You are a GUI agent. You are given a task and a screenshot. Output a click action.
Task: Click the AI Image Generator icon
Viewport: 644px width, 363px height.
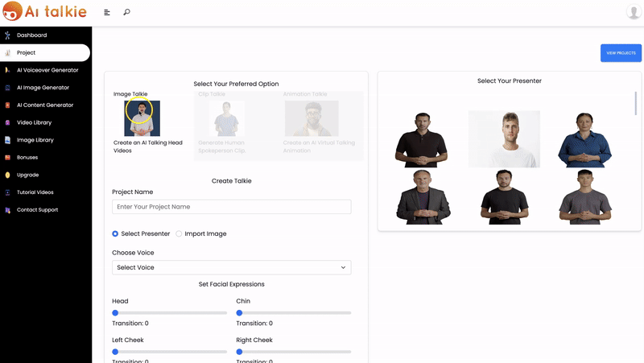7,88
